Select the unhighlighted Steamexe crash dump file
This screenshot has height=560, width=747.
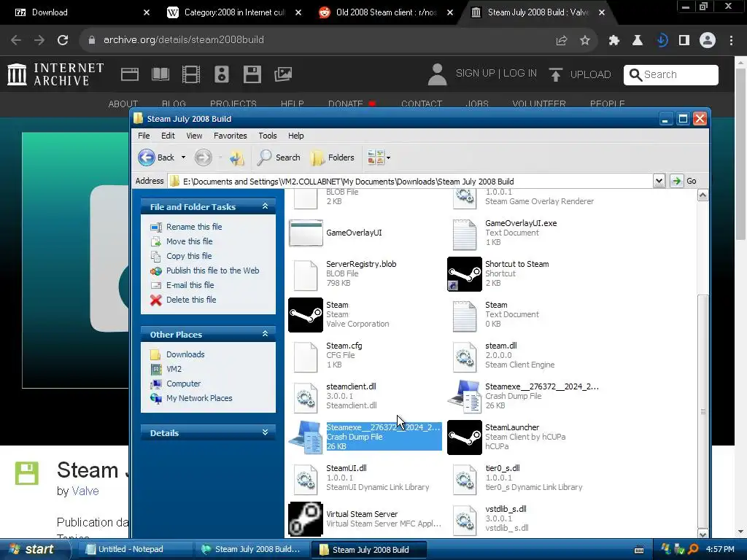465,396
